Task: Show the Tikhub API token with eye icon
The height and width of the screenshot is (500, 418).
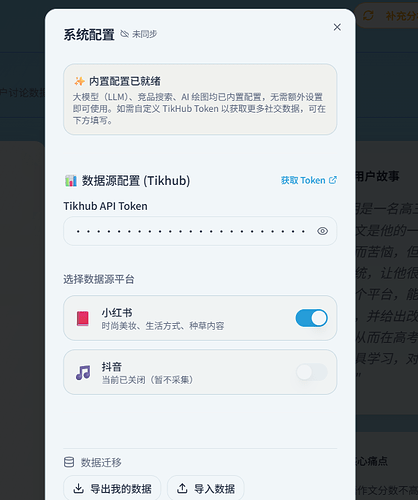Action: [x=322, y=231]
